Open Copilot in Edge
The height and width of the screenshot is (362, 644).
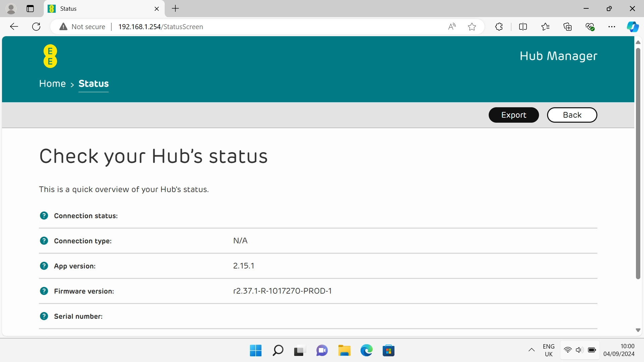tap(633, 26)
